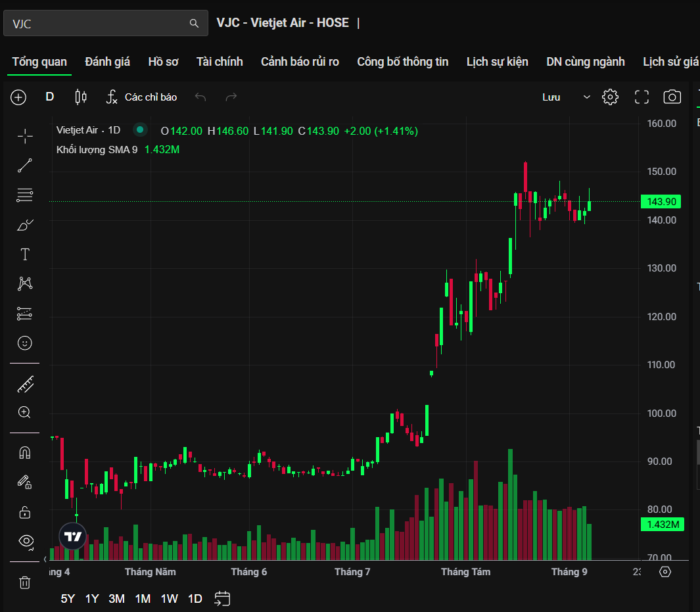Open the go to date calendar
The height and width of the screenshot is (612, 700).
(222, 599)
